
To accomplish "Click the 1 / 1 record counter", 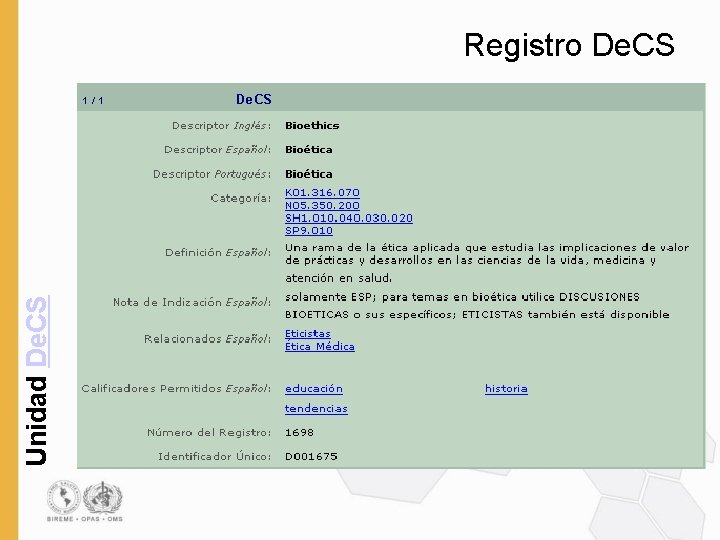I will pyautogui.click(x=93, y=101).
